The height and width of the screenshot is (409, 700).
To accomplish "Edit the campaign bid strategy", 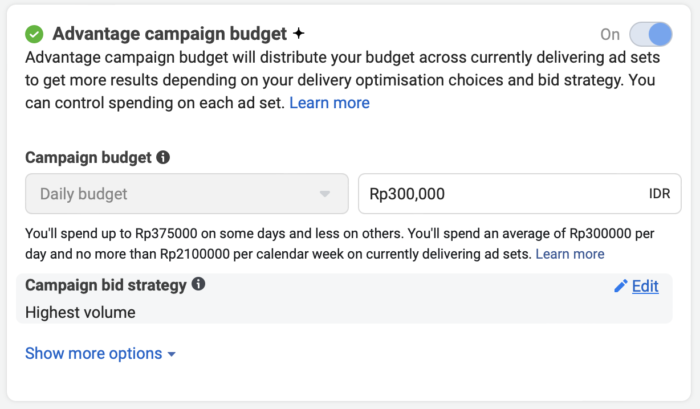I will [x=645, y=286].
